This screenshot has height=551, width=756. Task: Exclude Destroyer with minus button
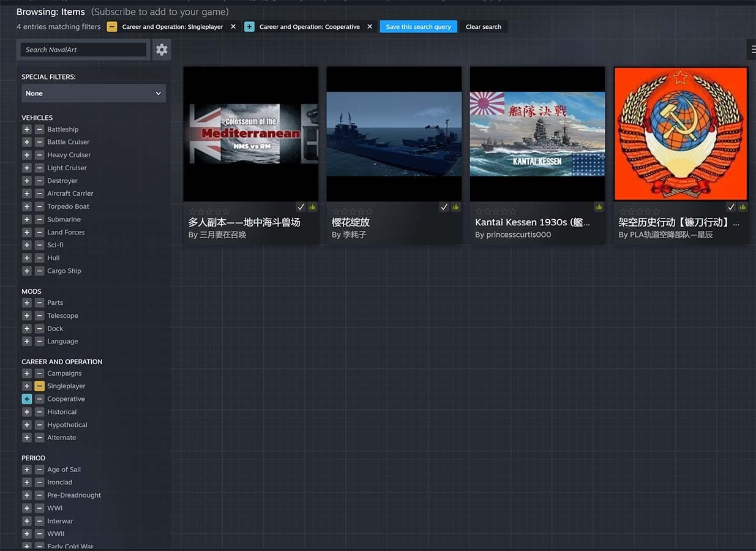(x=39, y=181)
